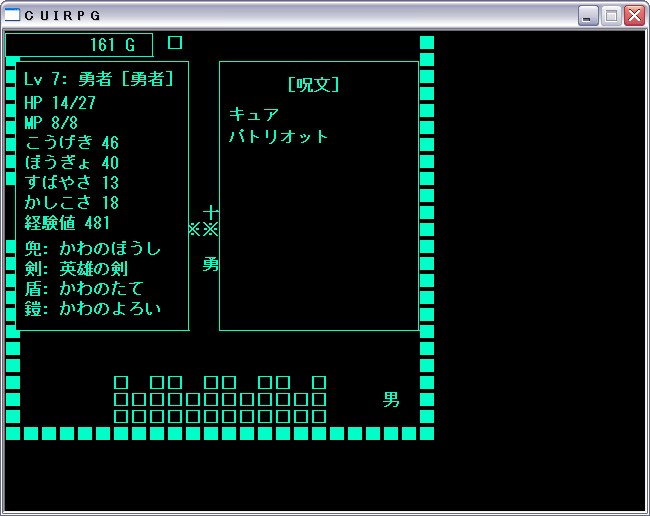This screenshot has height=516, width=650.
Task: Click the かしこさ 18 stat
Action: 72,202
